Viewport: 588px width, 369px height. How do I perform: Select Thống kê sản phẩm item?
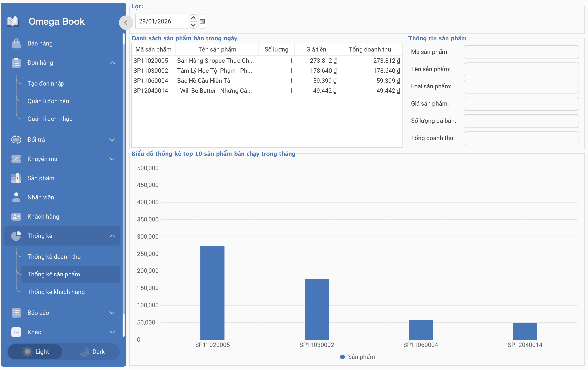tap(71, 274)
